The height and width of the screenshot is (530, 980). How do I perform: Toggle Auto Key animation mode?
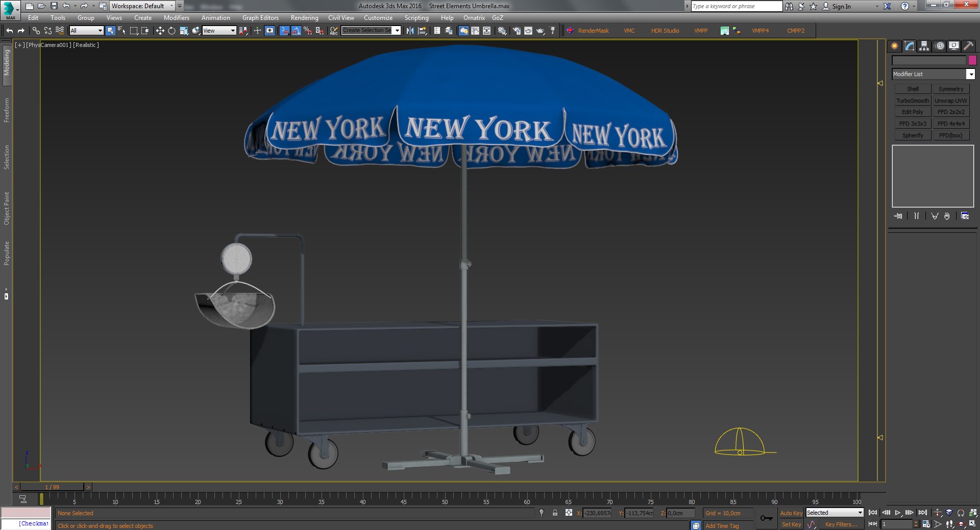coord(791,513)
